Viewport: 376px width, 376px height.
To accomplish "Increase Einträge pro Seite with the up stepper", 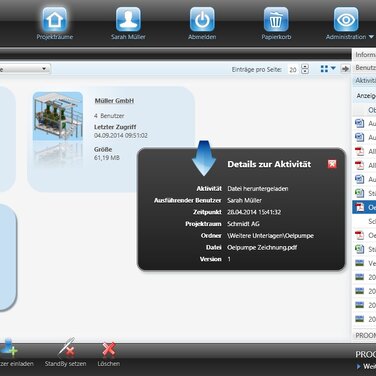I will tap(305, 67).
